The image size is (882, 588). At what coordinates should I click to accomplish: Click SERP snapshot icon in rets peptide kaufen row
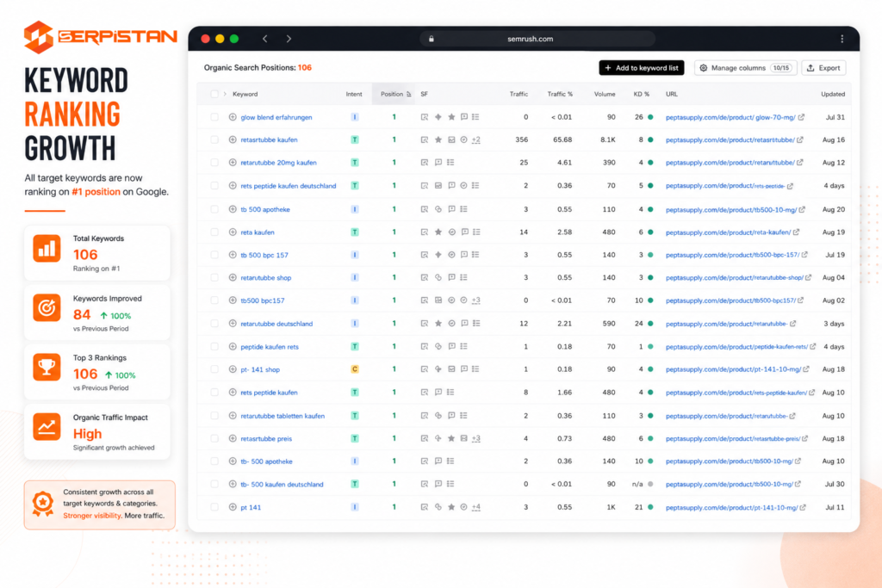coord(424,393)
